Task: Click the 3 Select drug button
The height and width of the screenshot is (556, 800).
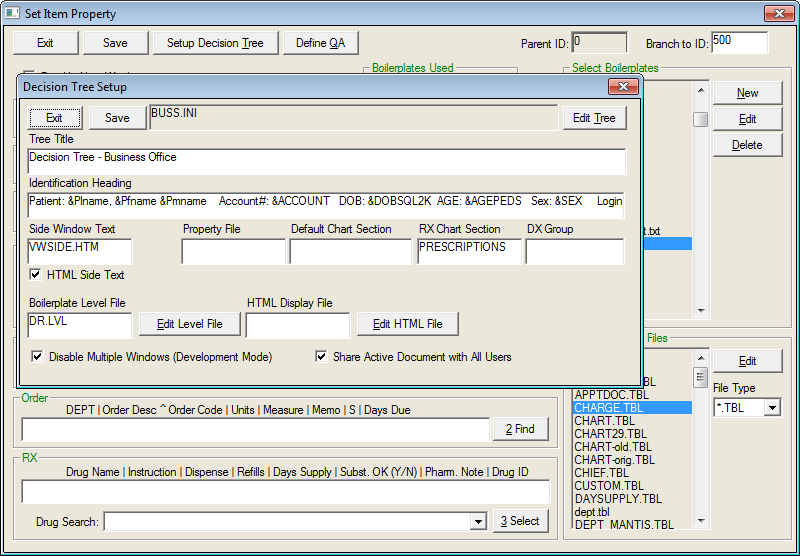Action: pos(520,521)
